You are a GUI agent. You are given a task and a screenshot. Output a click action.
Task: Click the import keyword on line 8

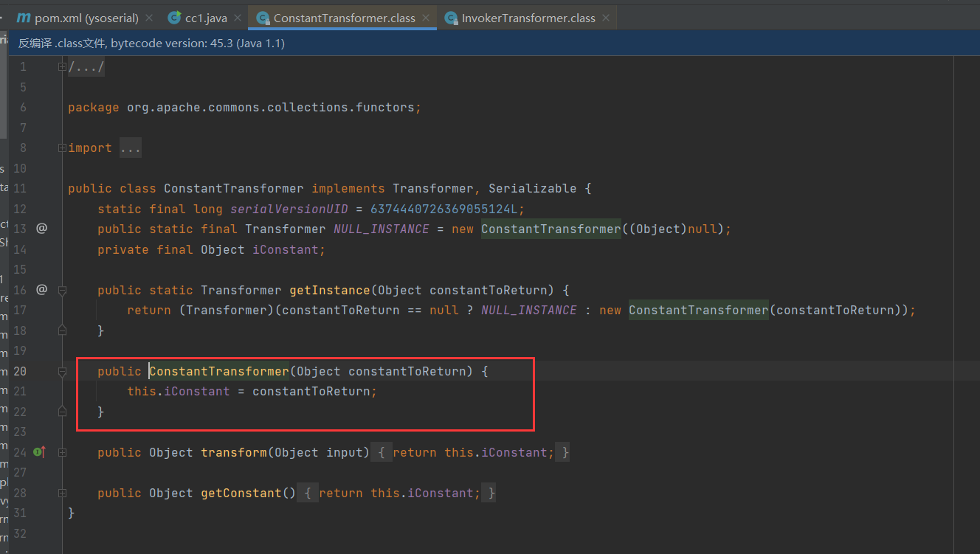tap(90, 148)
